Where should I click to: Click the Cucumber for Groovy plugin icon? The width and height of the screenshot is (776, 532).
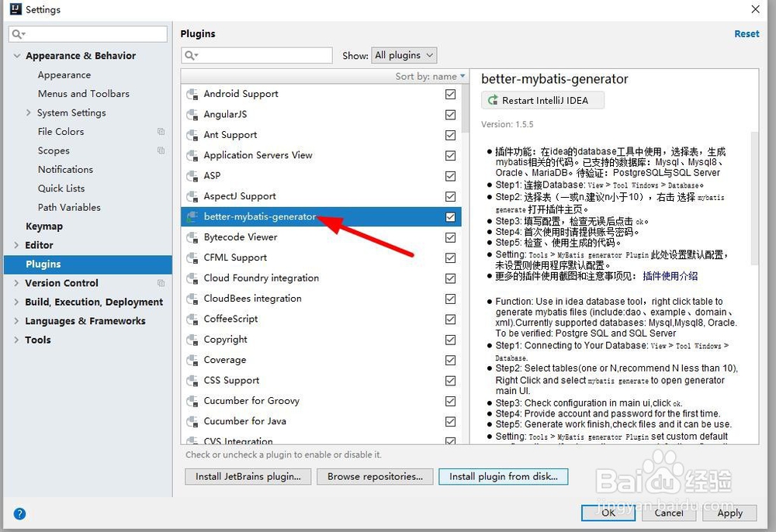[x=192, y=401]
